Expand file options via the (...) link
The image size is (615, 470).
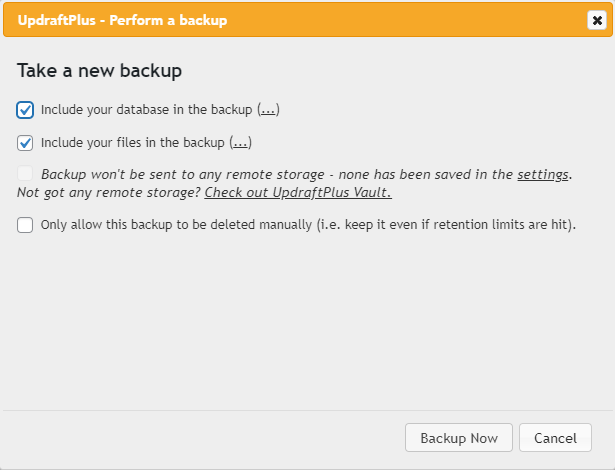point(241,142)
